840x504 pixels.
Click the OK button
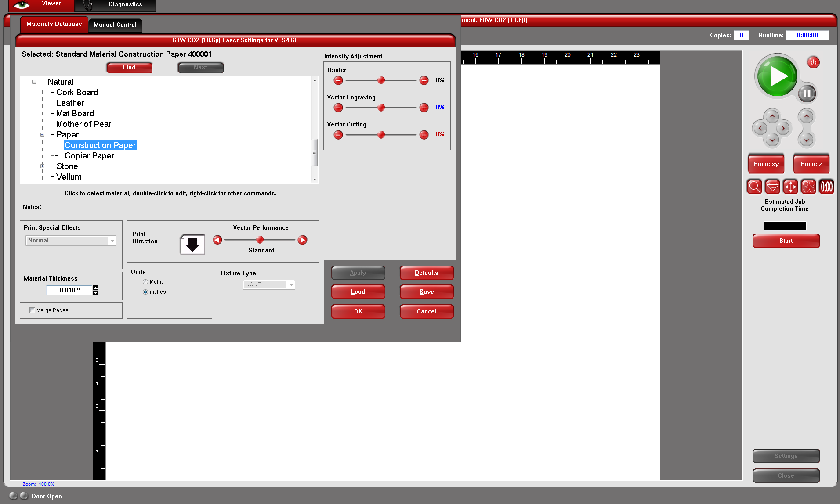tap(358, 312)
